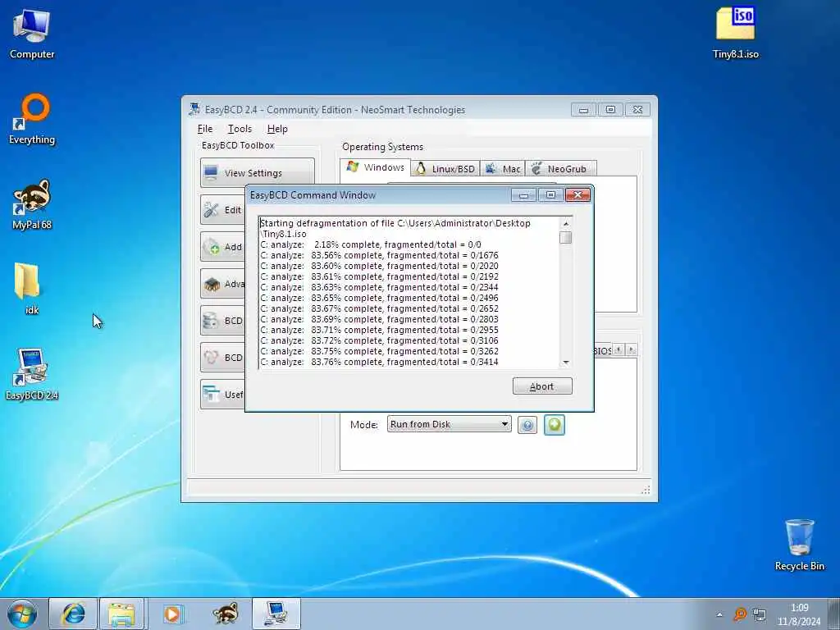
Task: Click the BCD Deployment toolbox button
Action: (x=222, y=358)
